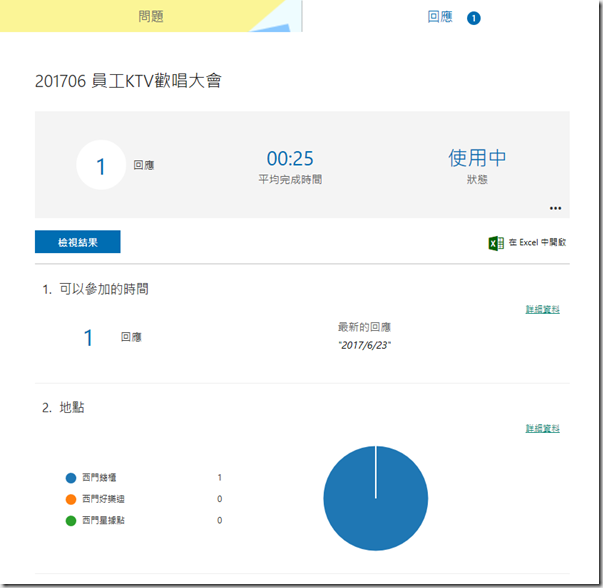This screenshot has height=588, width=603.
Task: Click question heading 1. 可以參加的時間
Action: (96, 290)
